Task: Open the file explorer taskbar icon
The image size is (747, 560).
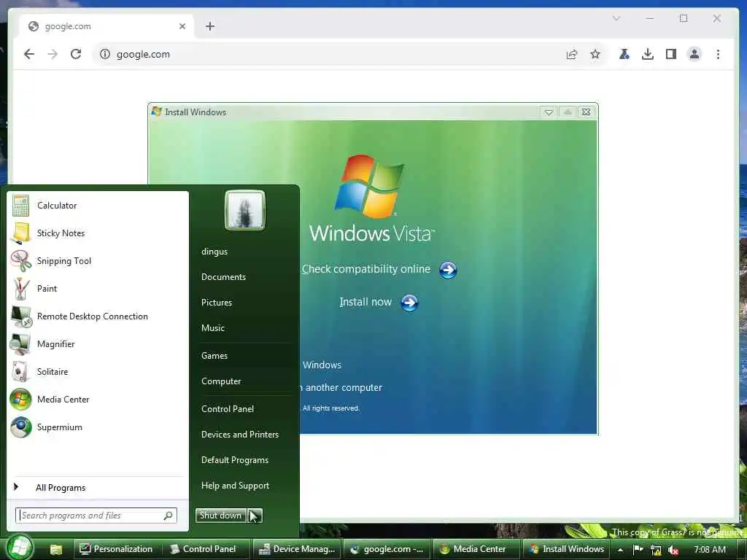Action: click(56, 549)
